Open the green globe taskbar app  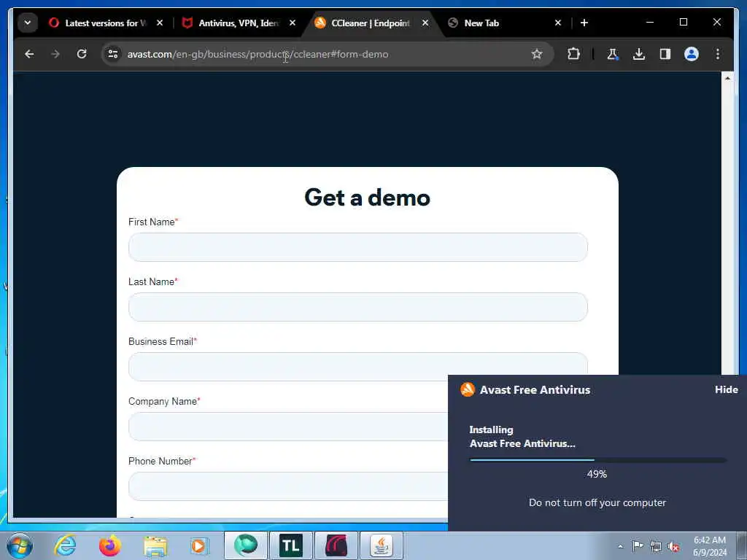tap(246, 545)
